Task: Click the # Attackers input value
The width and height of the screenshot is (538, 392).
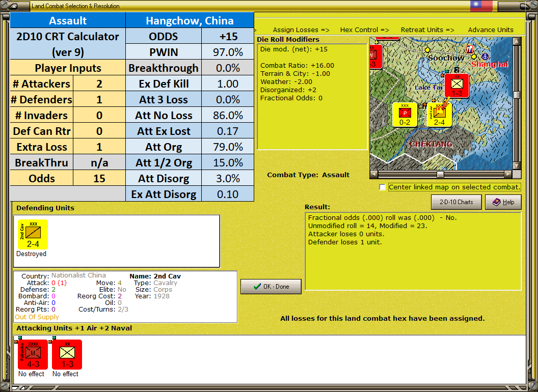Action: 99,83
